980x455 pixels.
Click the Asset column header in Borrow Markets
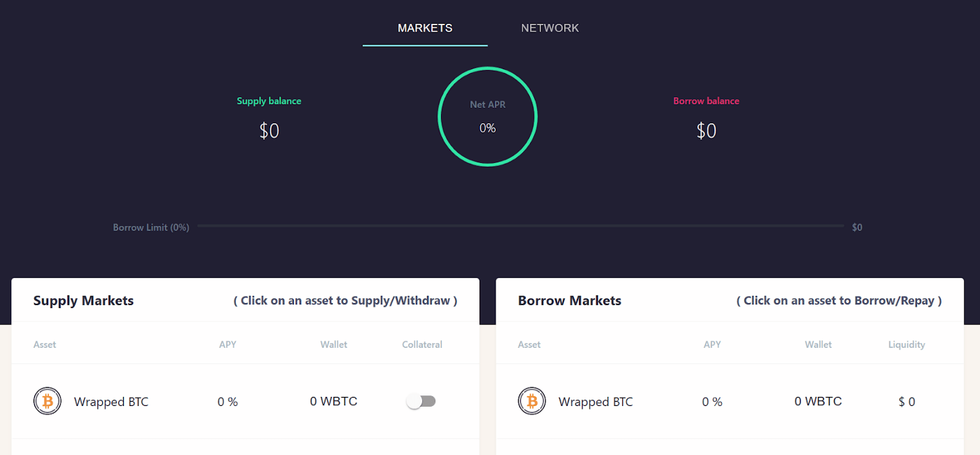[x=529, y=344]
